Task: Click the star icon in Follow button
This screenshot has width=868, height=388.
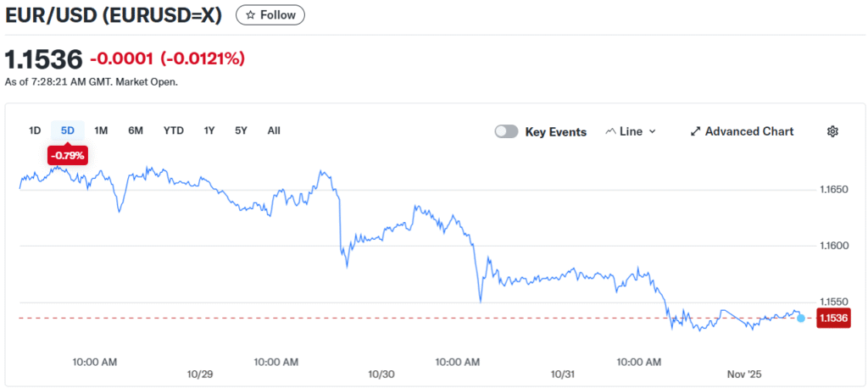Action: 250,14
